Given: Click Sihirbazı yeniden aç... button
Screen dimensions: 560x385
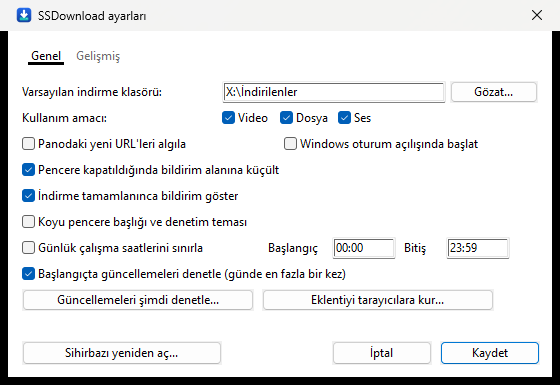Looking at the screenshot, I should click(x=122, y=353).
